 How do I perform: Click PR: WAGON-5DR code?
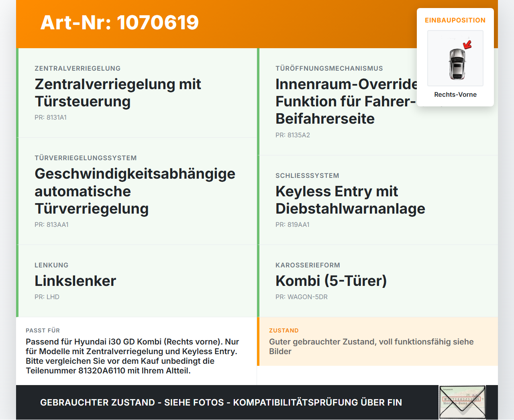tap(302, 297)
